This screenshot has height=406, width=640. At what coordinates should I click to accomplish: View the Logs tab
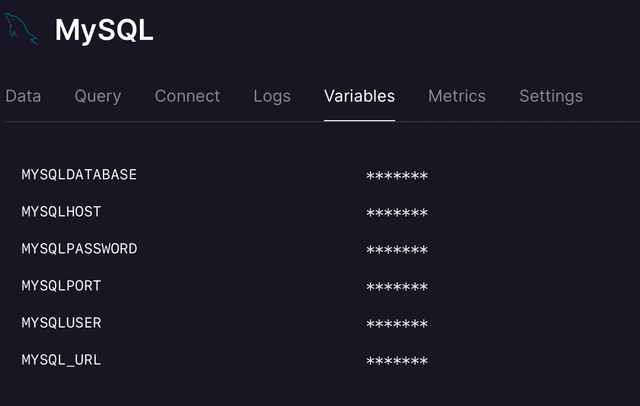click(272, 96)
